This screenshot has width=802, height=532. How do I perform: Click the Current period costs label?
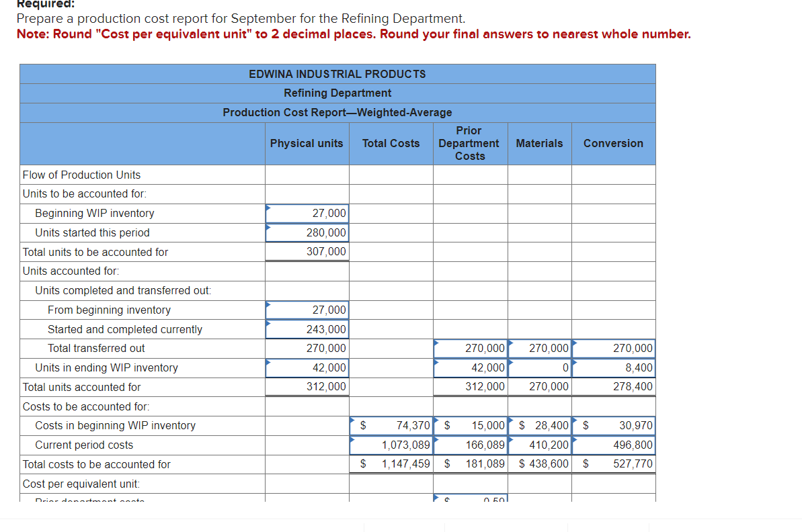pos(85,445)
